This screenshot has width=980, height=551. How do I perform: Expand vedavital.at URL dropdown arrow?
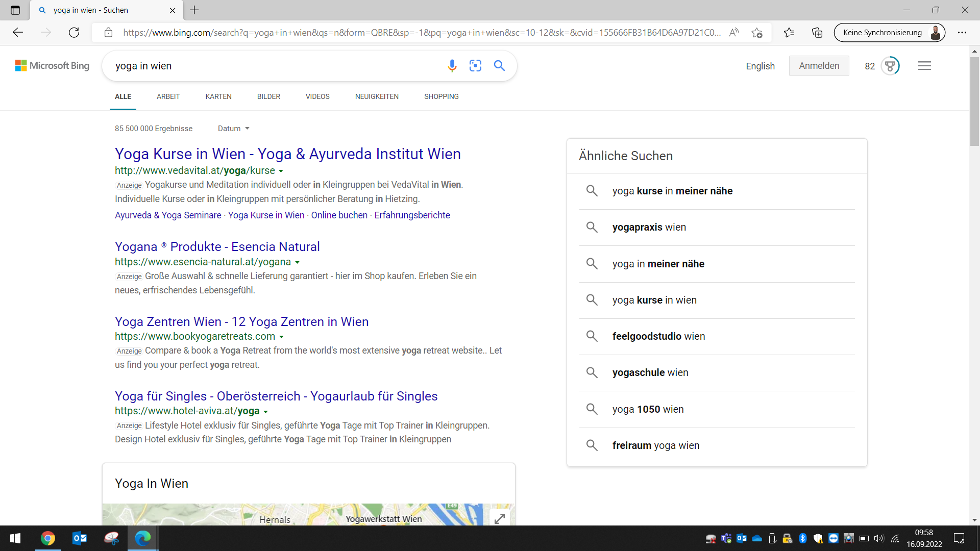tap(281, 171)
